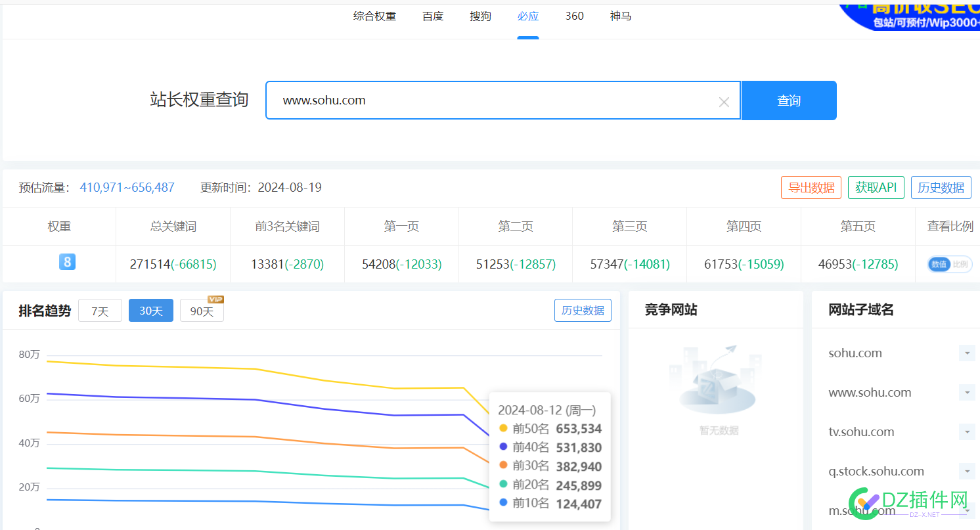Select the VIP 90天 range button

click(x=202, y=311)
